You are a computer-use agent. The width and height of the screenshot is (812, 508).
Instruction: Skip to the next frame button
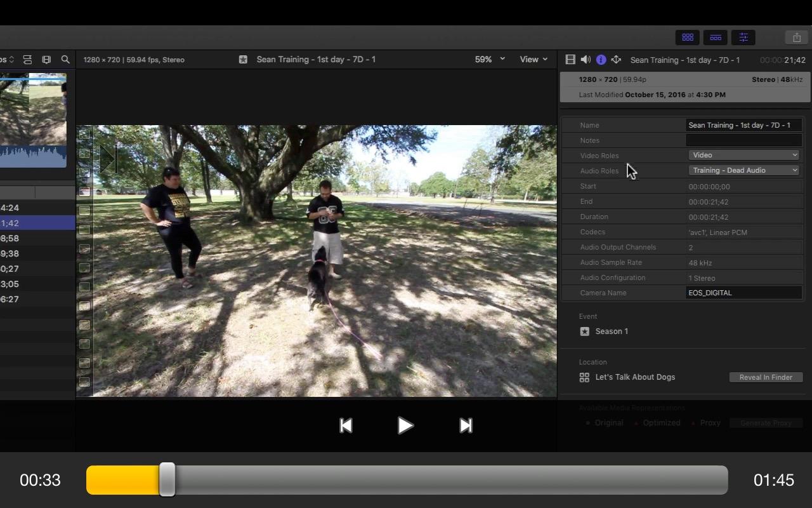466,425
